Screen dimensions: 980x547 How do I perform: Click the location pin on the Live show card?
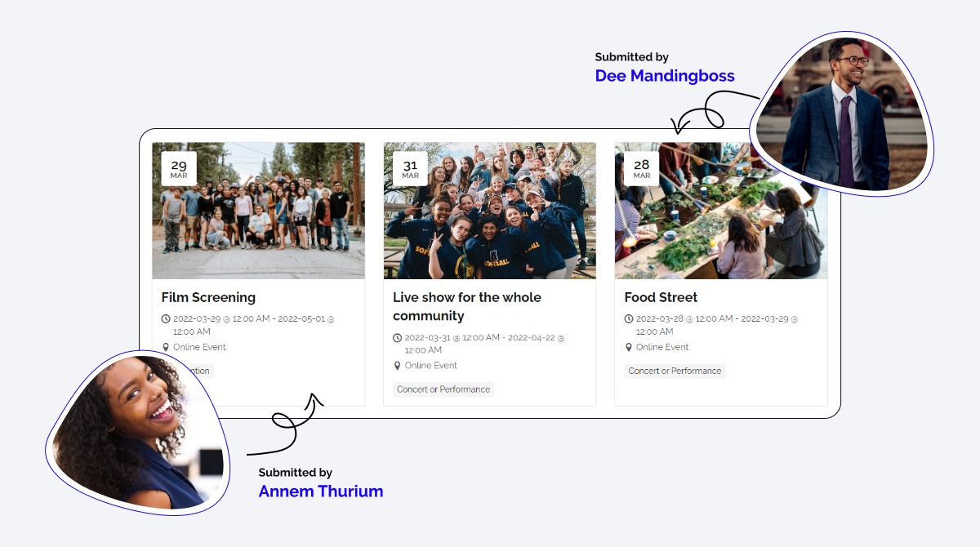(398, 366)
